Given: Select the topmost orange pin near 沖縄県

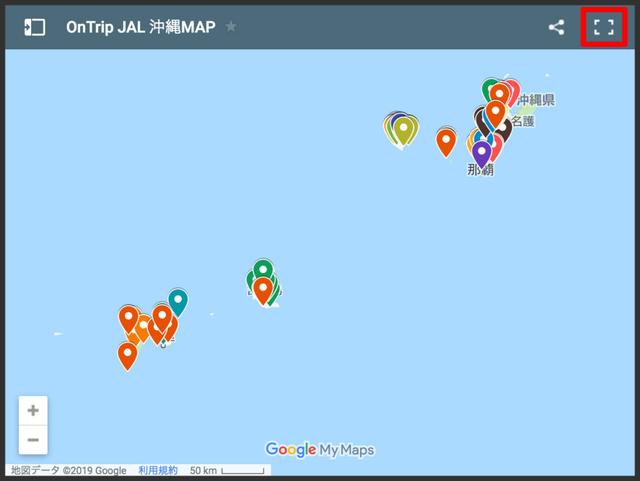Looking at the screenshot, I should [x=500, y=95].
